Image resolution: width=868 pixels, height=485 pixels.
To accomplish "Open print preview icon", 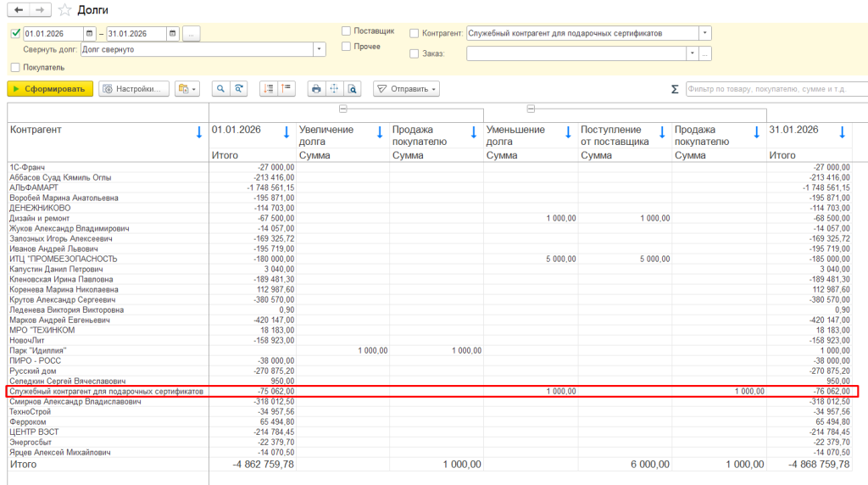I will 352,88.
